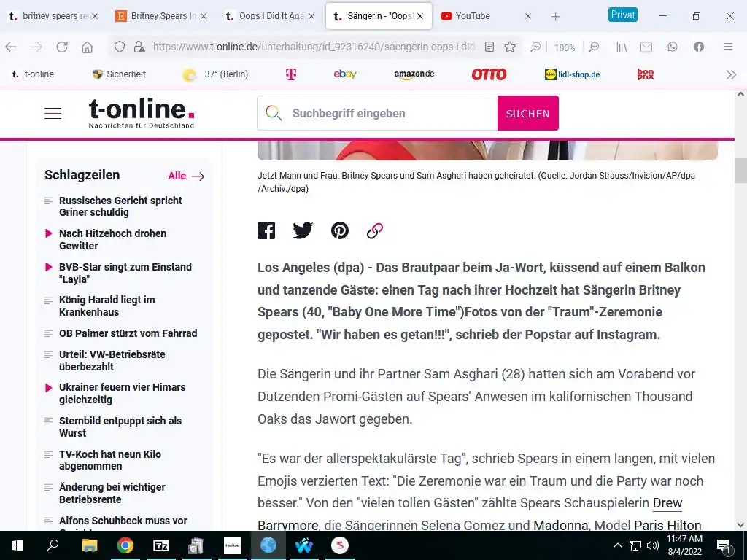The image size is (747, 560).
Task: Open taskbar search magnifier
Action: point(53,545)
